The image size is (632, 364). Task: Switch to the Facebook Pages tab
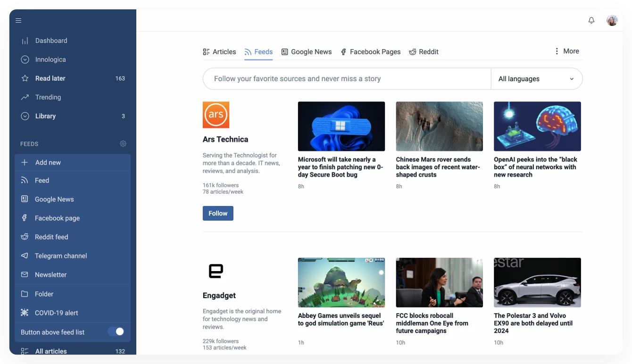[371, 52]
